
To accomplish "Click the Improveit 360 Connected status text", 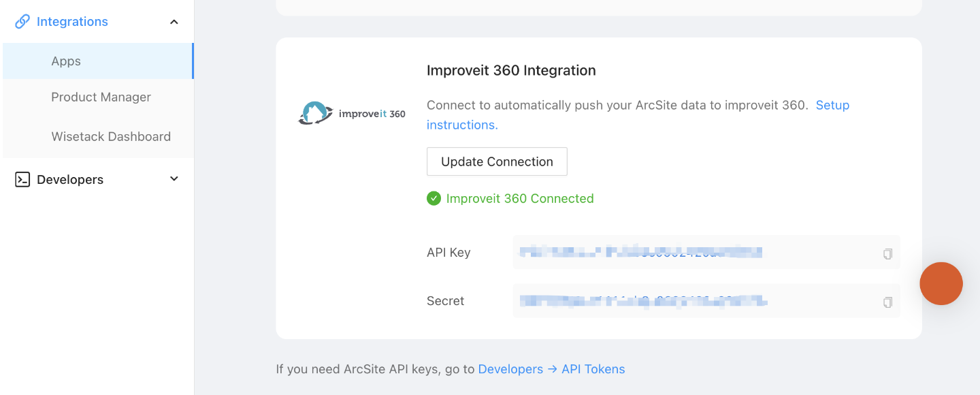I will [x=520, y=198].
